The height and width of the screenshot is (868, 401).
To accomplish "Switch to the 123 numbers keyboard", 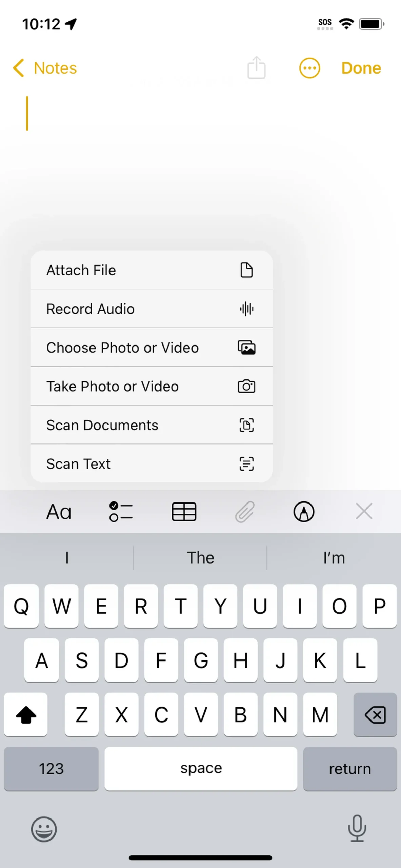I will (51, 769).
